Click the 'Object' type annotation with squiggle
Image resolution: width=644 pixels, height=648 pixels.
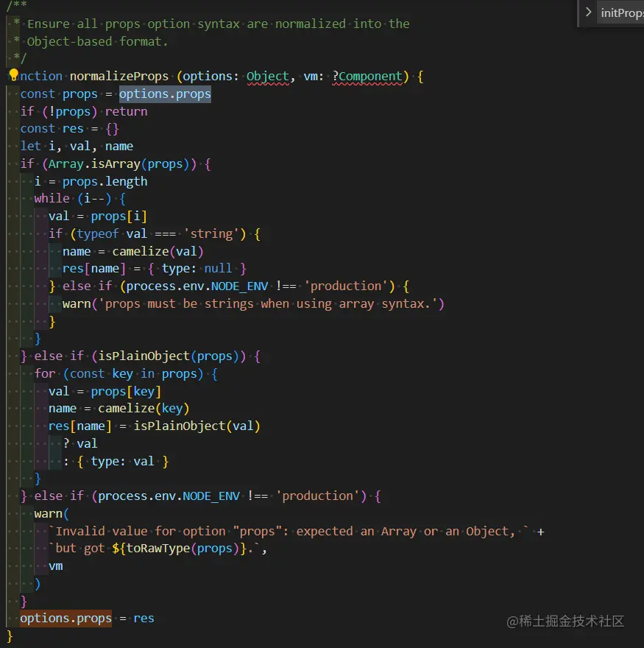point(268,77)
